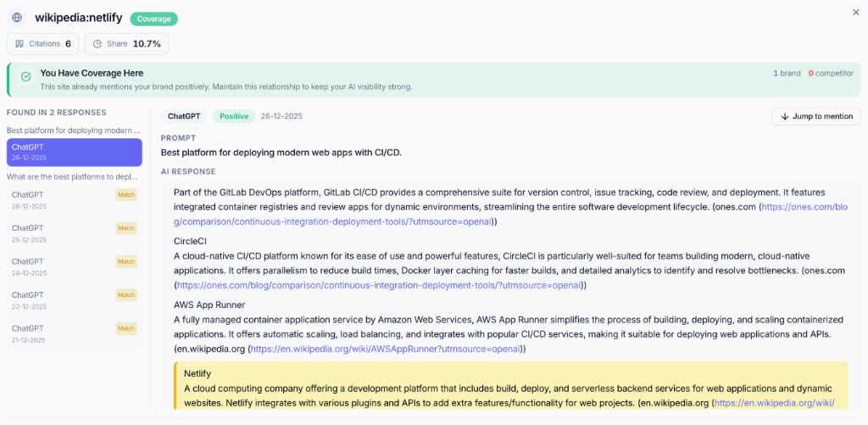868x425 pixels.
Task: Click the AWS App Runner heading
Action: click(x=209, y=305)
